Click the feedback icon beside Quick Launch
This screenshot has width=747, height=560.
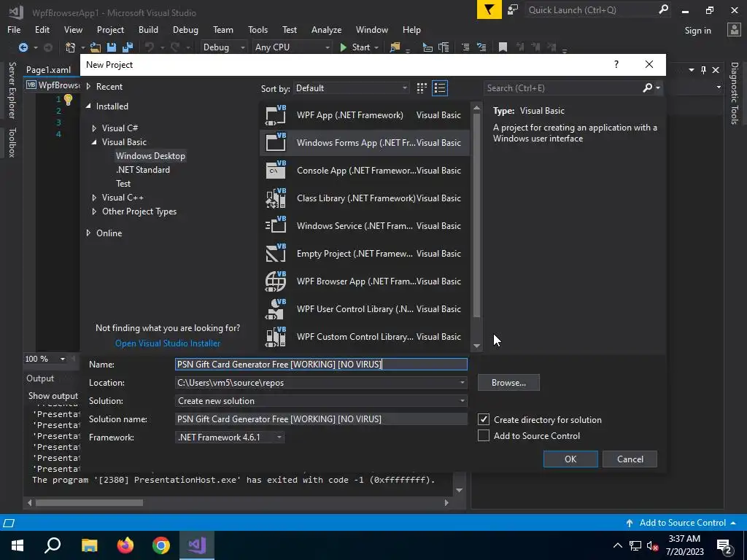pos(513,9)
